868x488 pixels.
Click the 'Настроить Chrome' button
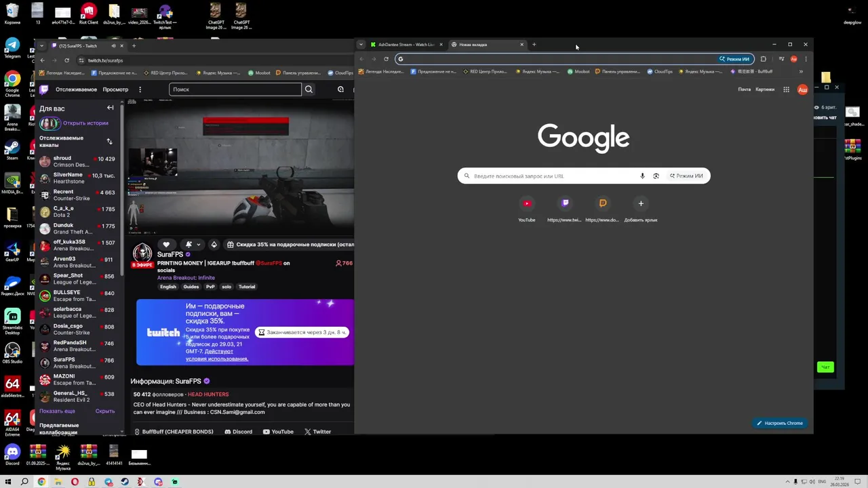780,423
